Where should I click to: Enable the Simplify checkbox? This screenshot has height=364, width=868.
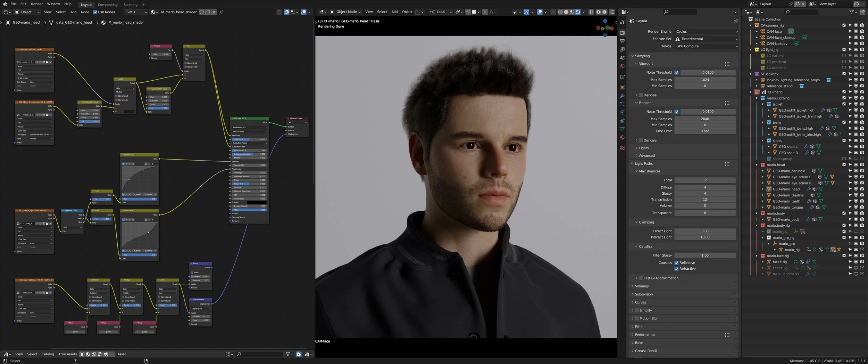[637, 310]
